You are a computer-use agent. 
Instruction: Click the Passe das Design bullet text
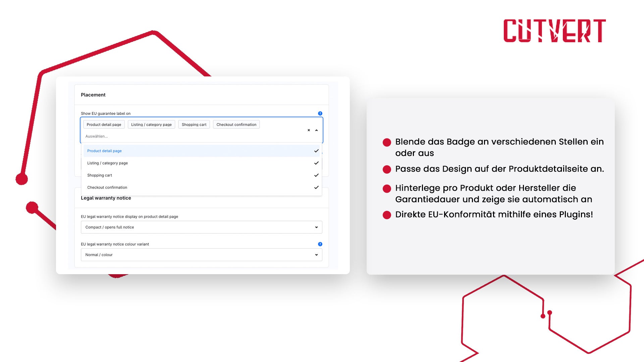pos(499,169)
